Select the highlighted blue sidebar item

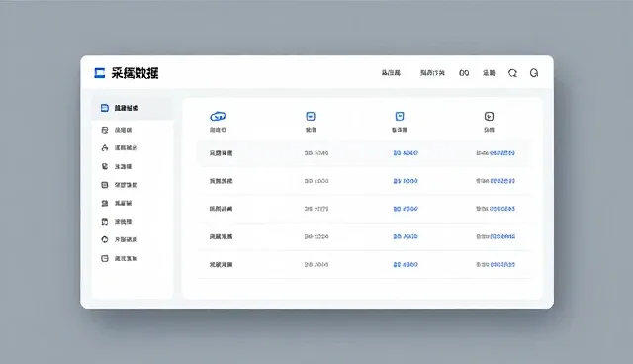click(x=133, y=108)
